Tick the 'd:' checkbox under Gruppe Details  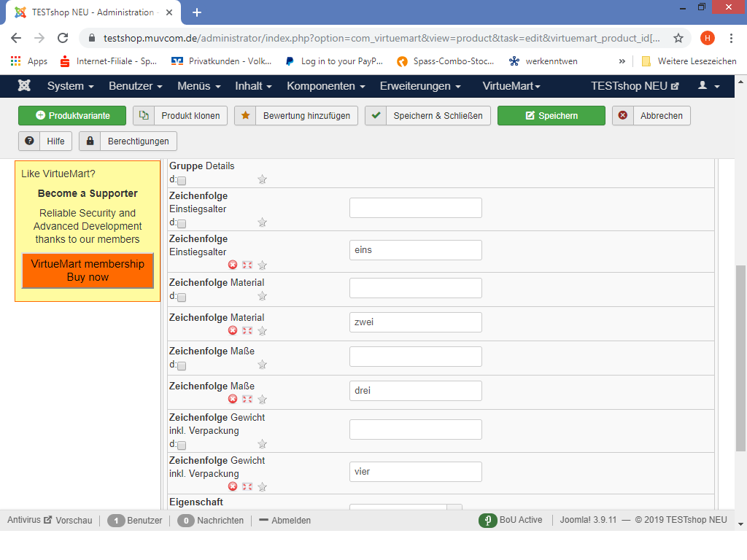(x=182, y=180)
